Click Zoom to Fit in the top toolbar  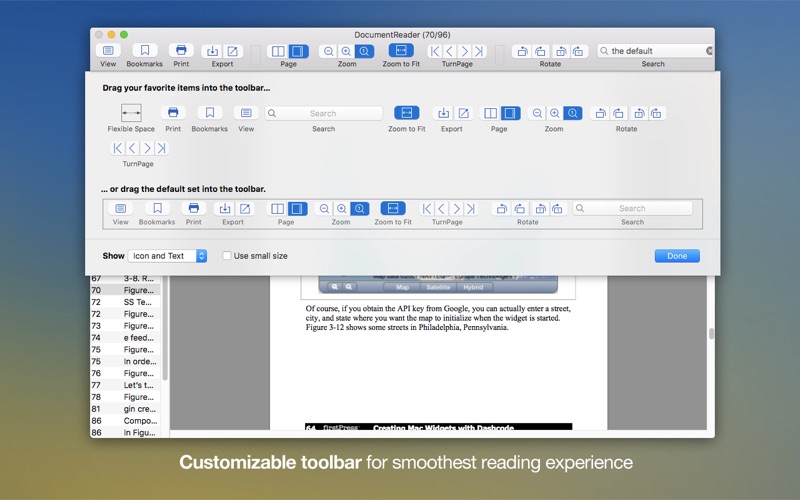click(400, 51)
